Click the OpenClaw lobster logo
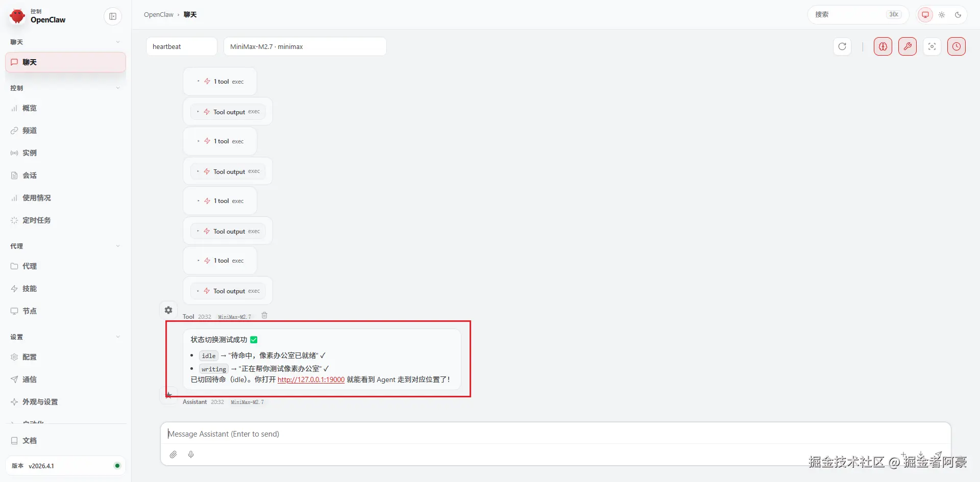 (x=17, y=16)
